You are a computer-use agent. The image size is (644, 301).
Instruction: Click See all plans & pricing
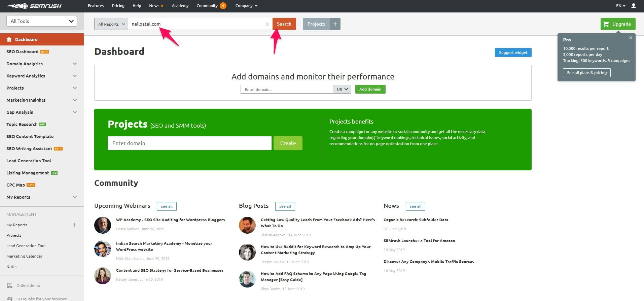click(x=586, y=73)
